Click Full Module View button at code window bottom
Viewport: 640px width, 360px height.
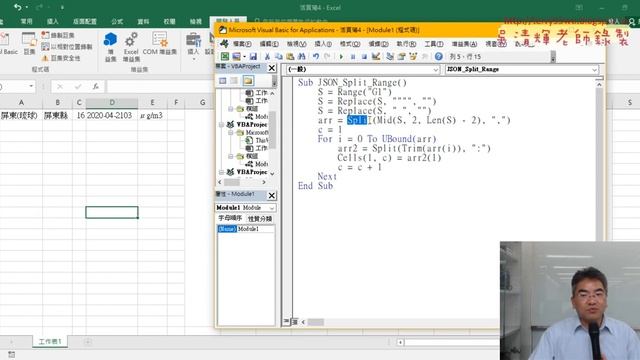pyautogui.click(x=295, y=322)
